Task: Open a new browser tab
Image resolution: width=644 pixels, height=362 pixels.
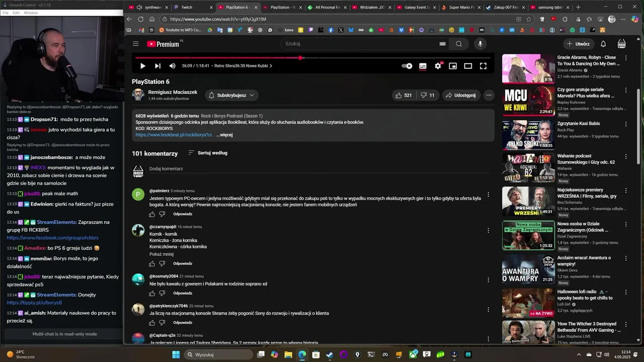Action: tap(578, 8)
